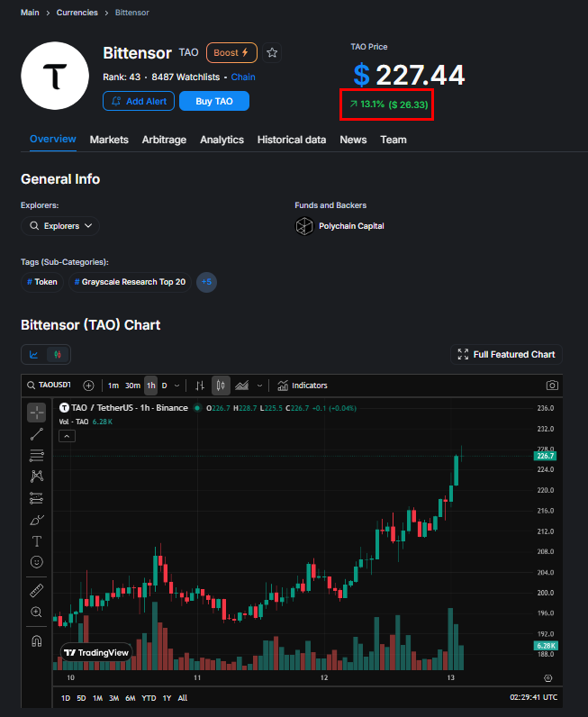Select the area chart style icon
The image size is (588, 717).
click(242, 386)
